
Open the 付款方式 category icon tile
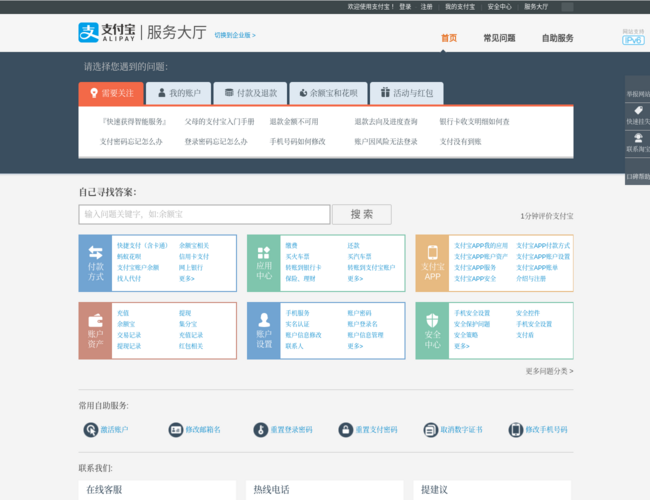coord(95,263)
